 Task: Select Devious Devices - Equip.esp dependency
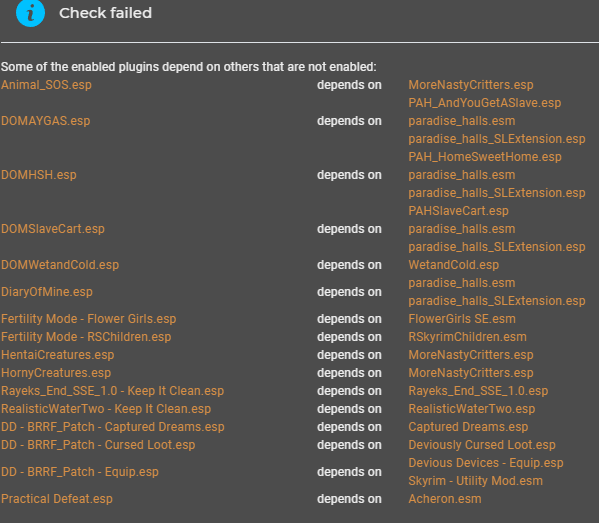[486, 463]
